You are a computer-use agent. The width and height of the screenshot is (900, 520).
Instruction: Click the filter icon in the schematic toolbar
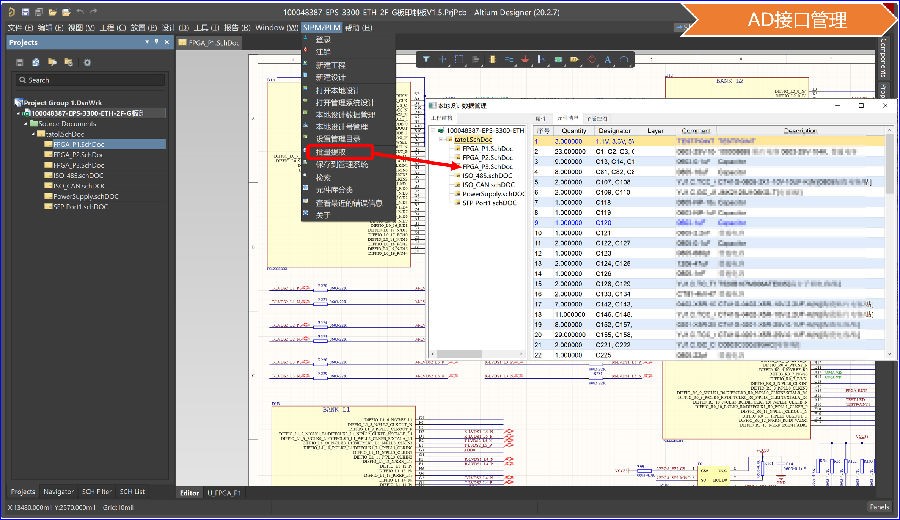(x=426, y=60)
